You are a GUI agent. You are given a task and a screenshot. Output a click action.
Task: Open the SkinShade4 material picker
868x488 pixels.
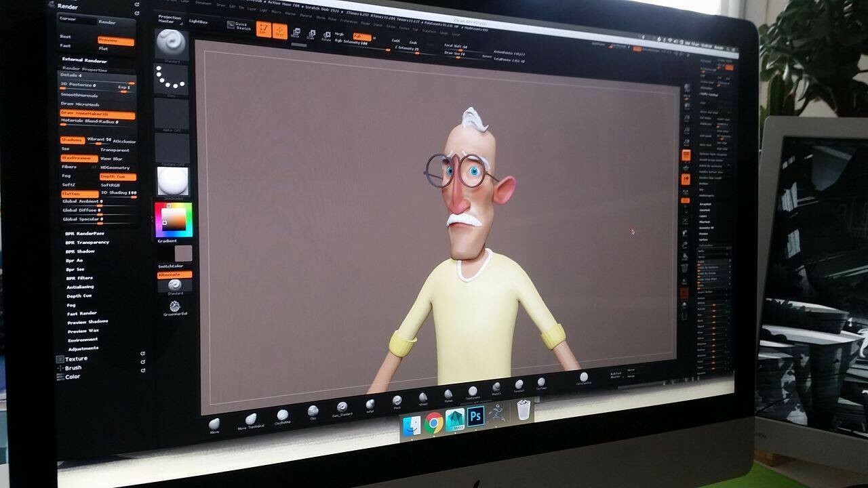pyautogui.click(x=172, y=182)
